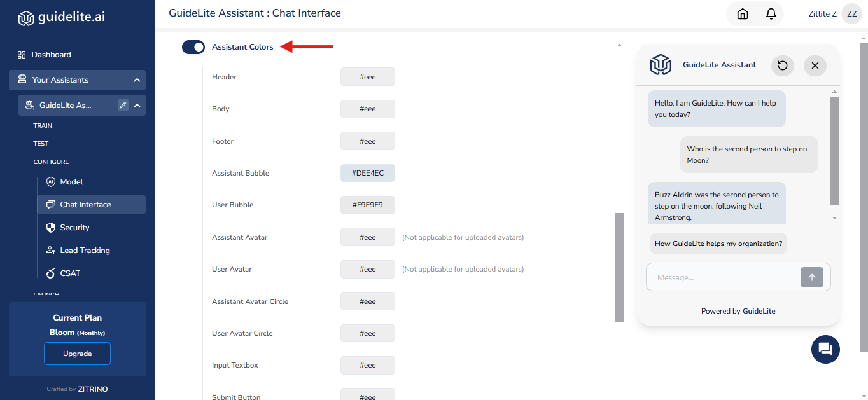Select Chat Interface in the sidebar

[91, 205]
